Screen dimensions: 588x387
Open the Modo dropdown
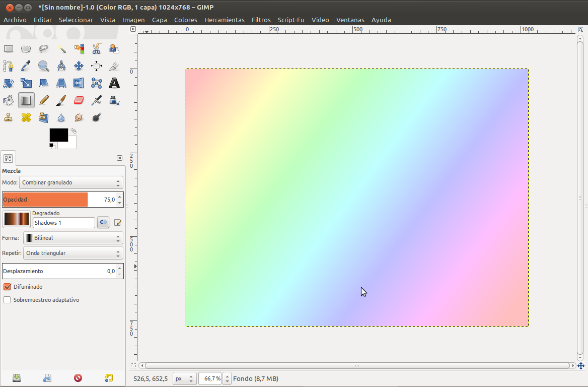71,182
